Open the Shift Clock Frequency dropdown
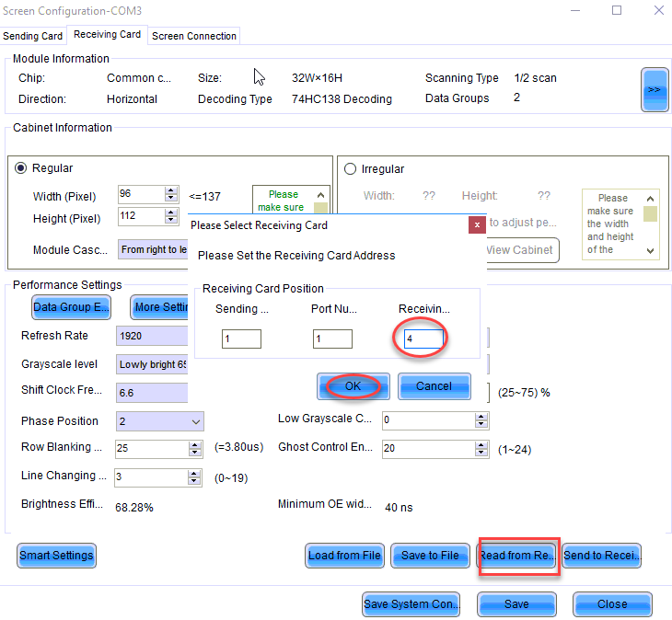Screen dimensions: 672x620 [152, 393]
